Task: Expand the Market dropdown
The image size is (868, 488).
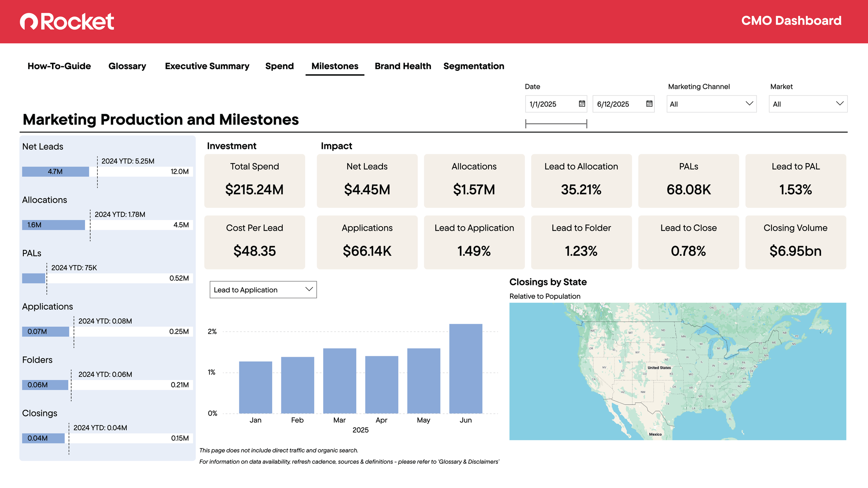Action: tap(808, 104)
